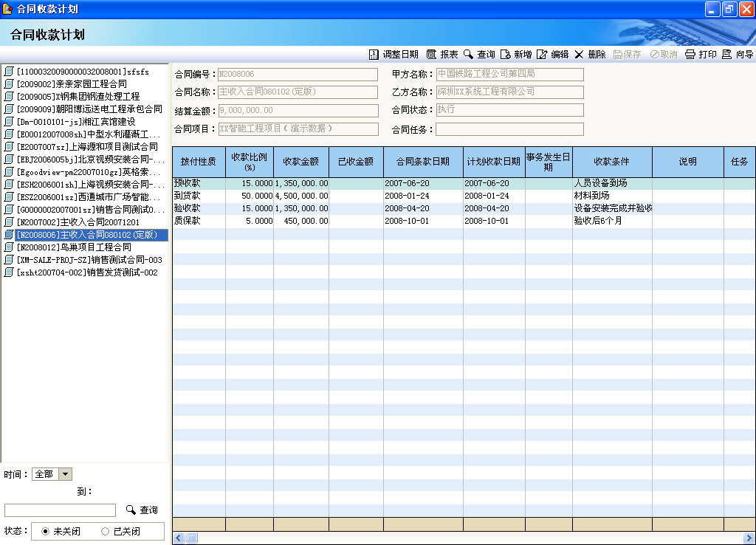The height and width of the screenshot is (545, 756).
Task: Open contract [Dm-0010101-js]湘江宾馆建设
Action: point(76,122)
